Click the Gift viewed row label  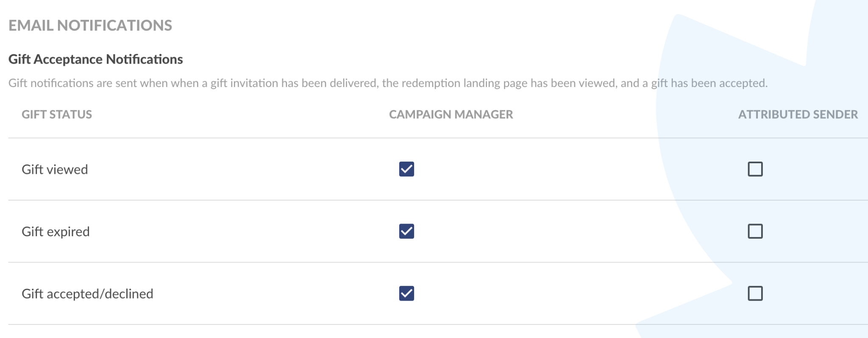55,170
